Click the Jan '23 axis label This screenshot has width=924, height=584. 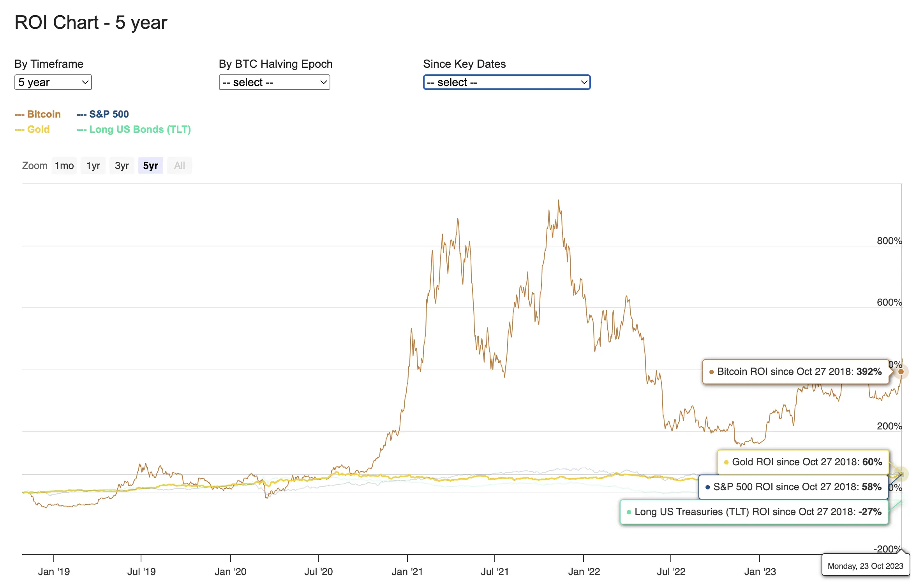pos(760,572)
